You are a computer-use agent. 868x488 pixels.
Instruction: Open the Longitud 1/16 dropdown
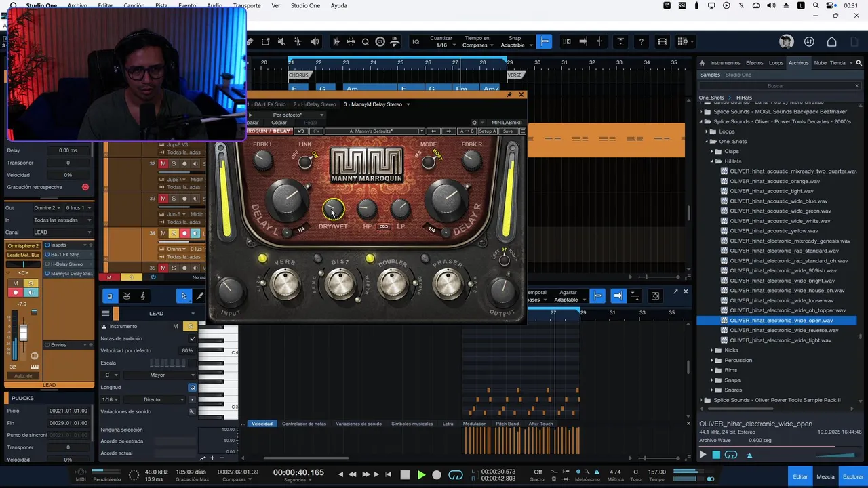111,399
